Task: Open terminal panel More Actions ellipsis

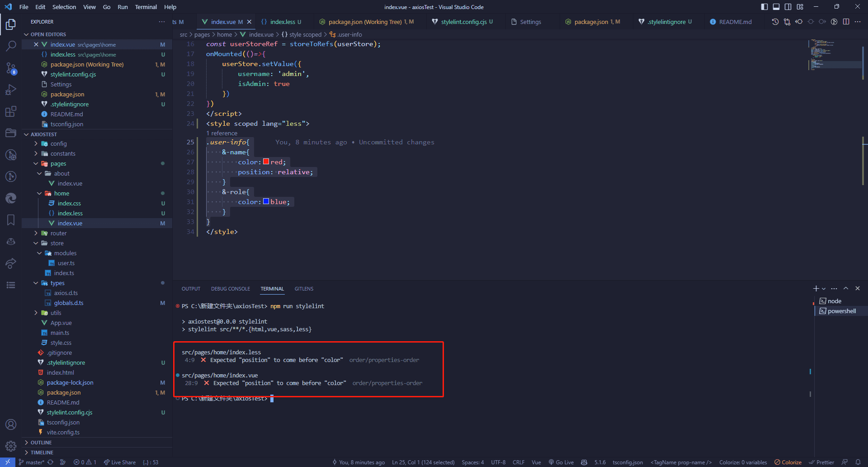Action: (x=834, y=288)
